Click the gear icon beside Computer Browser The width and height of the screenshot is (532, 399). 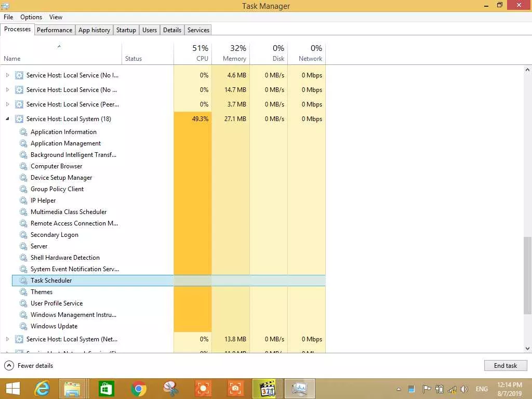(23, 166)
